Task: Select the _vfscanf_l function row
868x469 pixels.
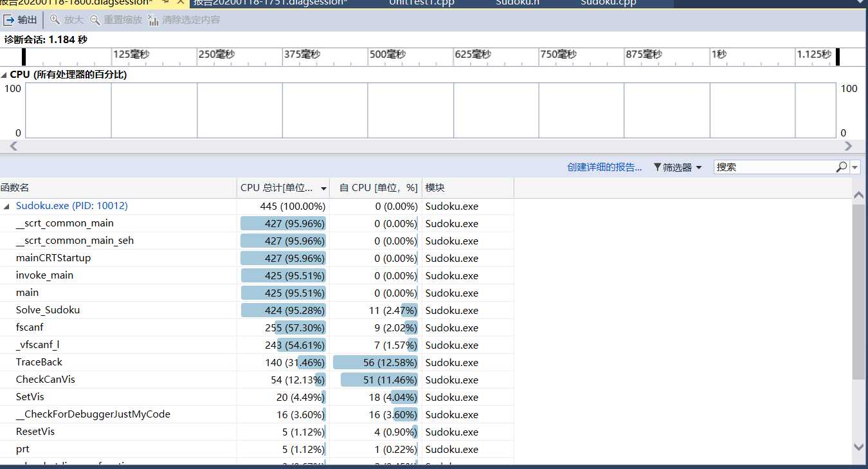Action: pos(257,345)
